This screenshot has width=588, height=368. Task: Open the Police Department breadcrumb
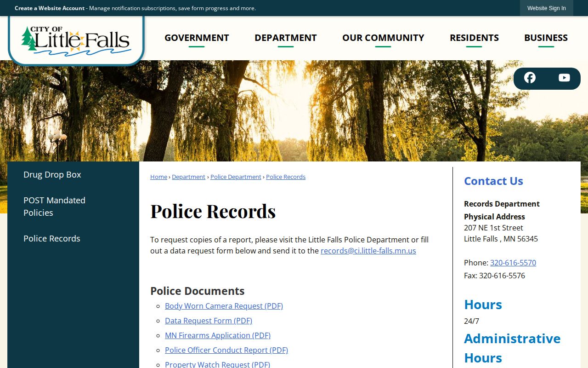(x=236, y=177)
